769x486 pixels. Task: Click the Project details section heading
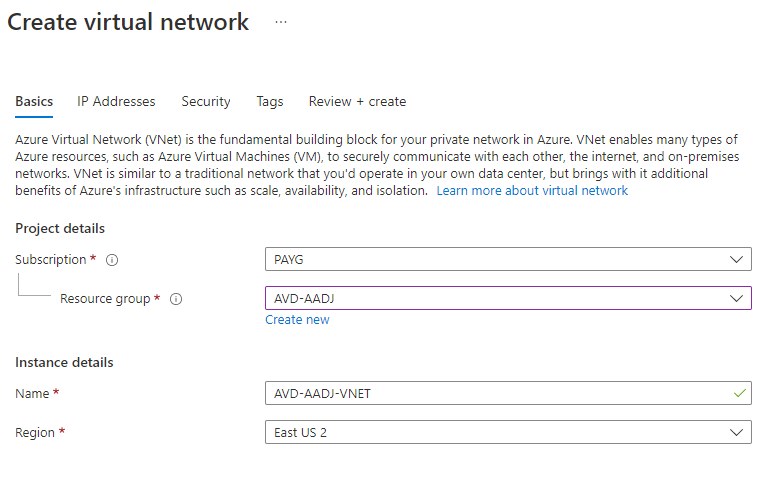click(60, 229)
